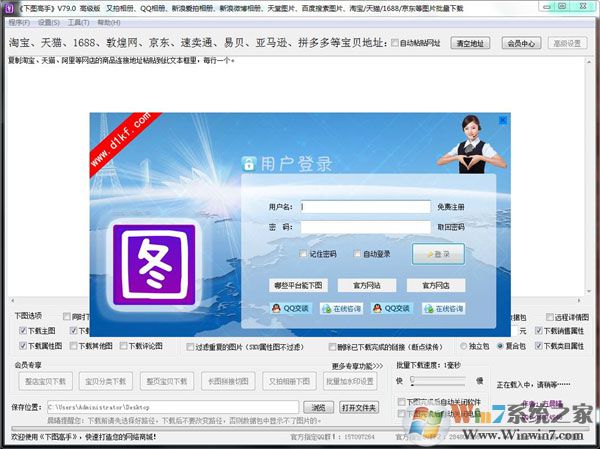This screenshot has width=600, height=449.
Task: Click the 打开文件夹 button
Action: click(359, 408)
